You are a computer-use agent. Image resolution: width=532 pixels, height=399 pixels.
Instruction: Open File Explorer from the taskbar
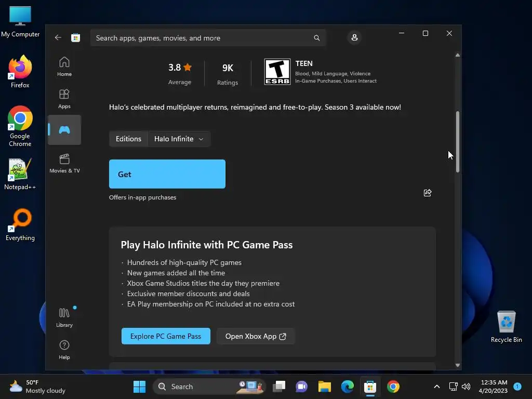coord(324,387)
